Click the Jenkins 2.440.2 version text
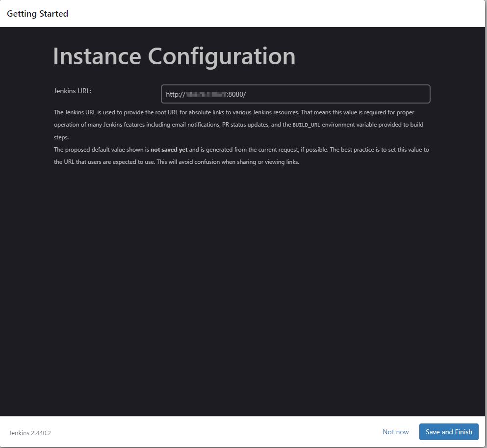Viewport: 487px width, 448px height. (30, 433)
